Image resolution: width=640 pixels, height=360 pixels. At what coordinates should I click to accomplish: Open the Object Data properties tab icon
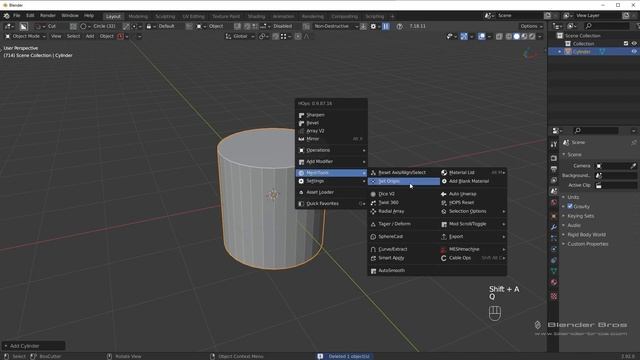[x=553, y=271]
